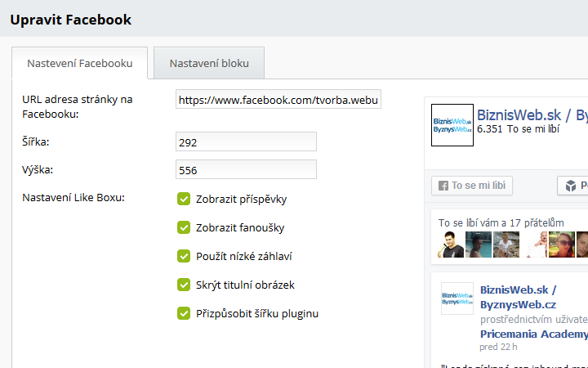Open the Pricemania Academy link
Image resolution: width=588 pixels, height=368 pixels.
click(533, 334)
